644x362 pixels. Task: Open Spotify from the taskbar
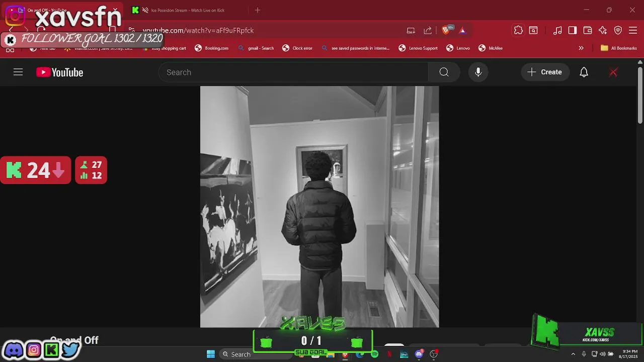374,354
